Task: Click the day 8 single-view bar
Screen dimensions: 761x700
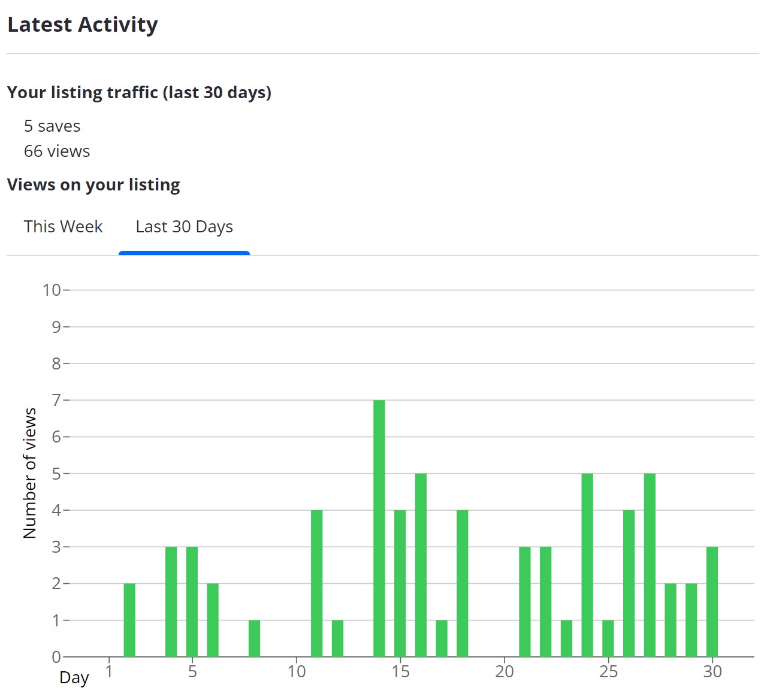Action: [x=254, y=638]
